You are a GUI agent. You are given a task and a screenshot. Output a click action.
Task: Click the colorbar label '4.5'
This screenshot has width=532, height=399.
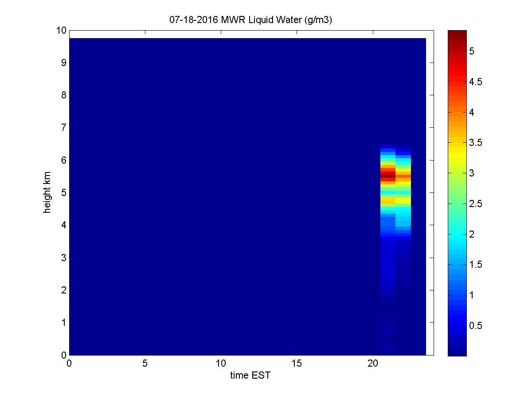[x=475, y=82]
